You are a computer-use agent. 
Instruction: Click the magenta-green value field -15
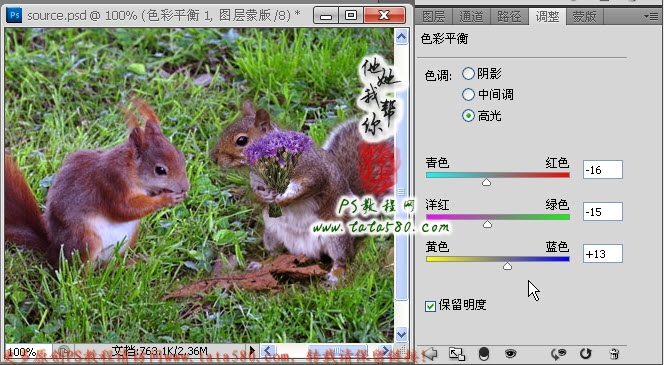[x=603, y=212]
